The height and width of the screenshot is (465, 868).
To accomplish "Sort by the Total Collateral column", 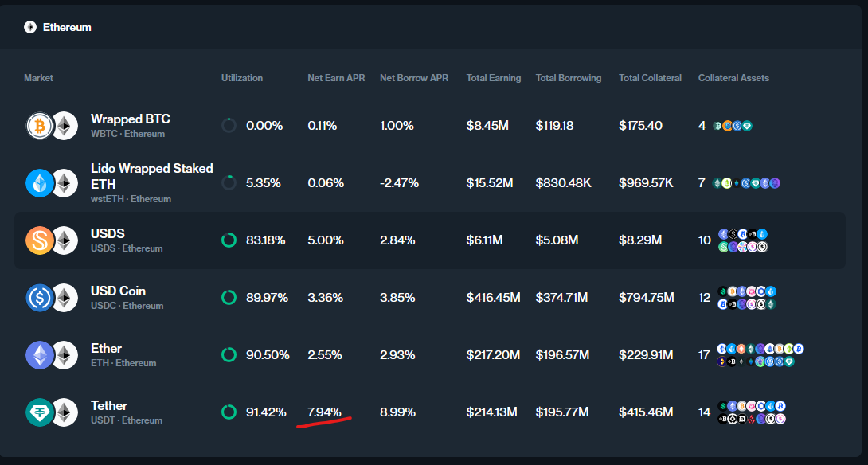I will (x=650, y=77).
